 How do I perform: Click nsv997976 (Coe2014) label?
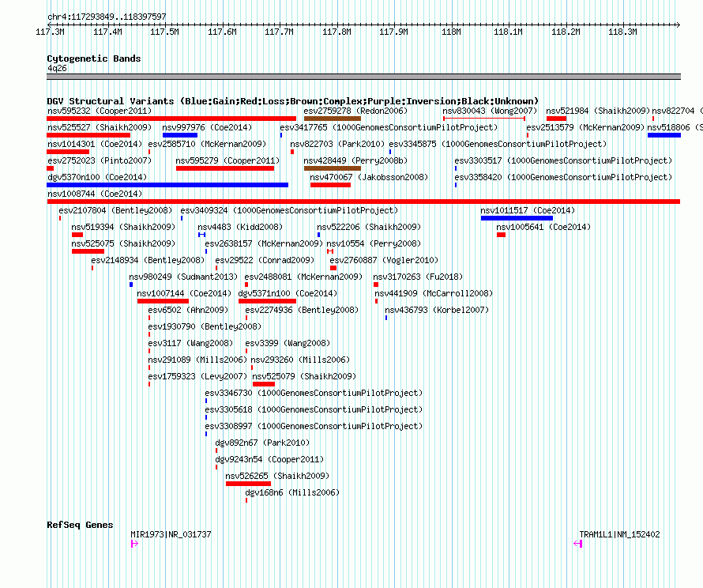click(x=207, y=127)
